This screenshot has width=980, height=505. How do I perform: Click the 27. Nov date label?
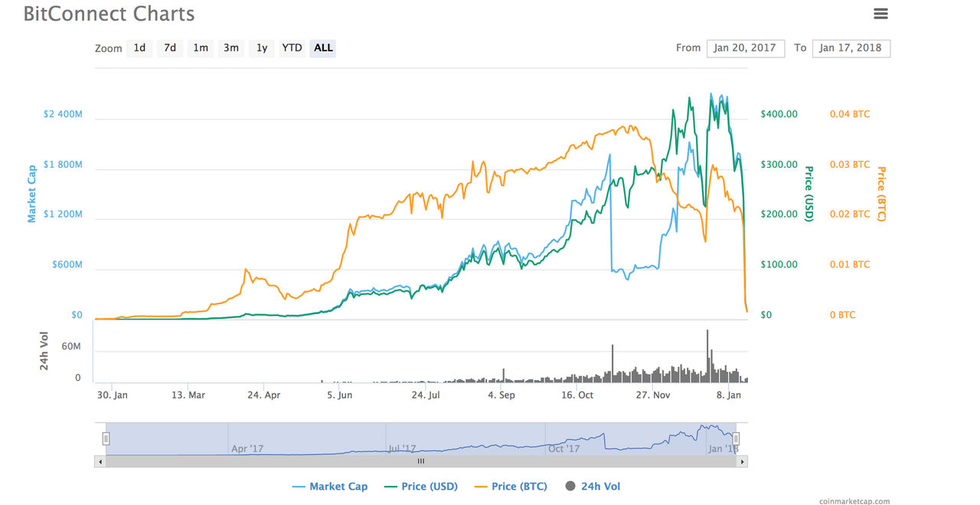click(652, 395)
